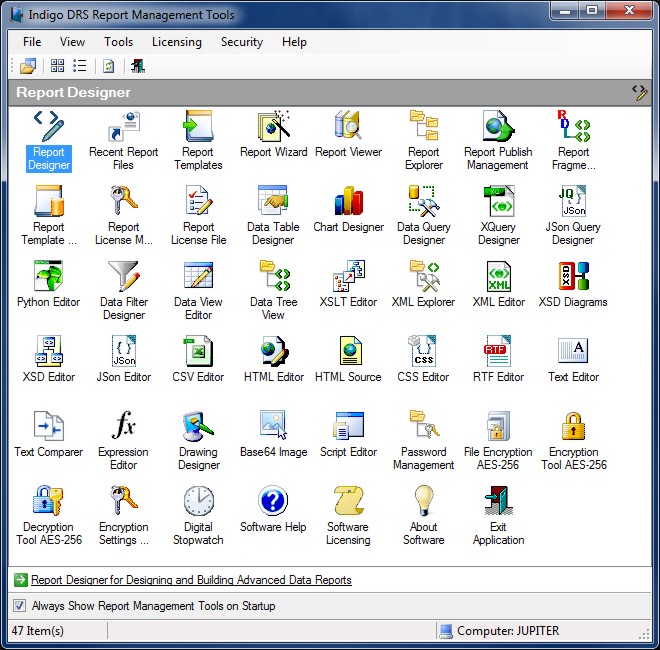Switch to list view in toolbar

80,66
